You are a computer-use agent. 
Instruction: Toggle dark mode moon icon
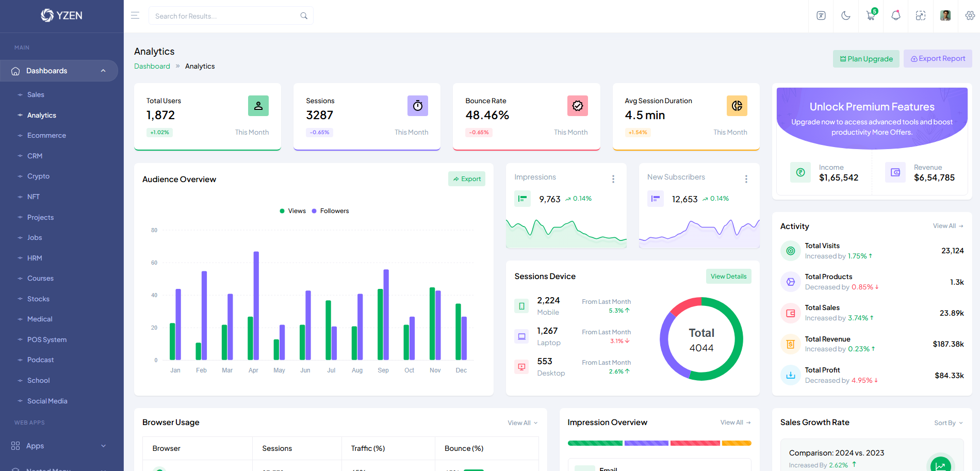tap(846, 15)
